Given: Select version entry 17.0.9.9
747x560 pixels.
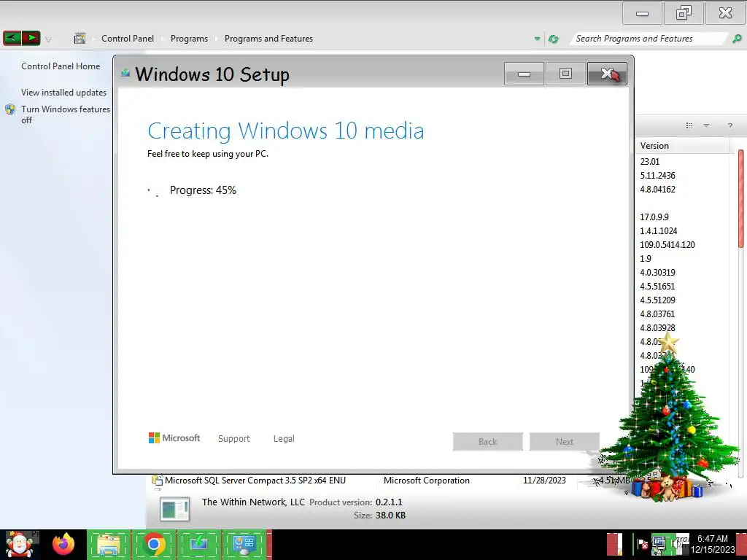Looking at the screenshot, I should click(x=654, y=217).
